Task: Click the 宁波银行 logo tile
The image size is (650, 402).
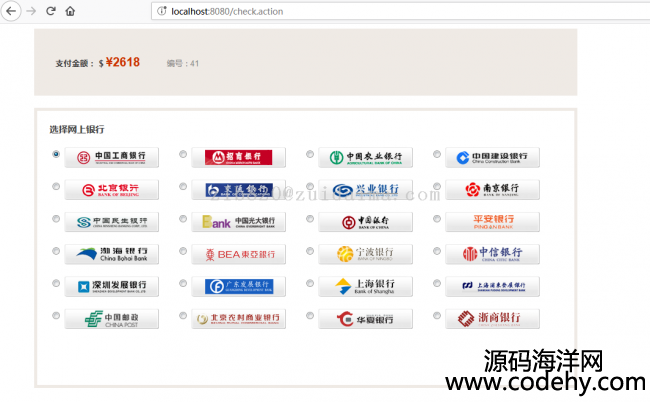Action: [365, 254]
